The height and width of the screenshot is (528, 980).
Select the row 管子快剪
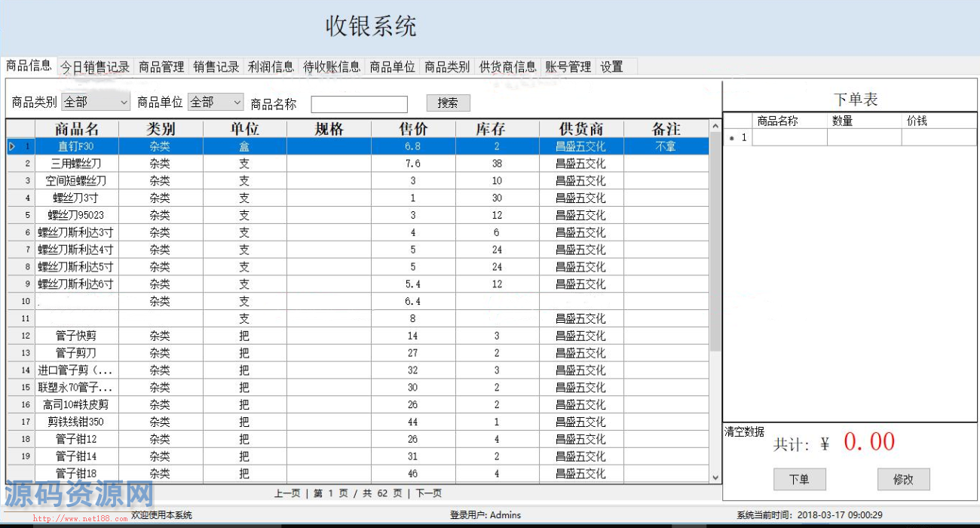358,336
